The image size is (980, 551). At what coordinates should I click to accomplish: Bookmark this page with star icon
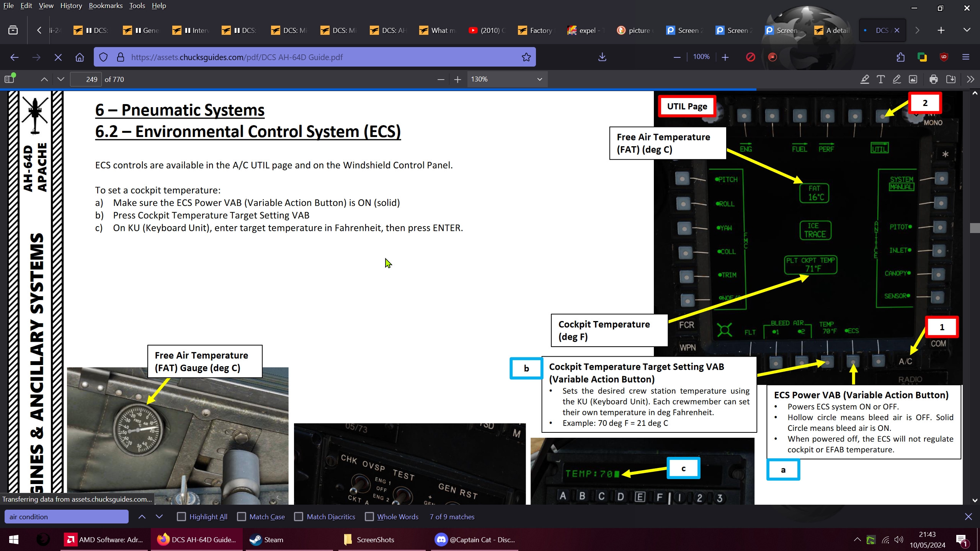pos(526,57)
